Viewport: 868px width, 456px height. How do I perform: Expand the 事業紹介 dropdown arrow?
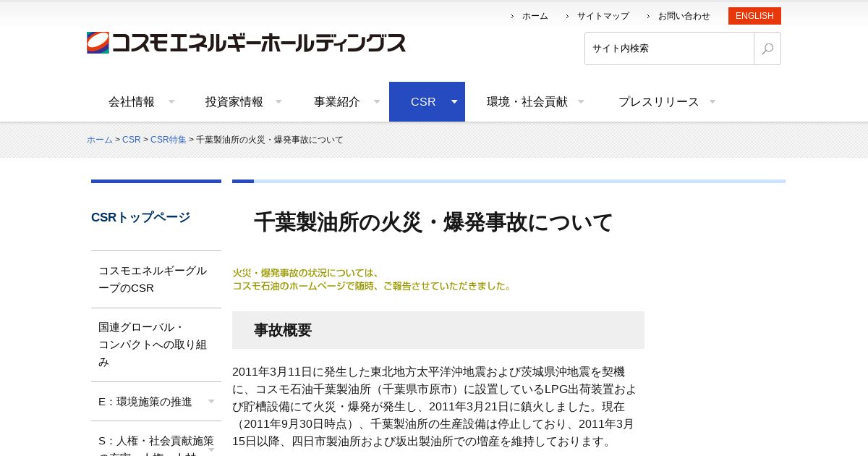(377, 101)
